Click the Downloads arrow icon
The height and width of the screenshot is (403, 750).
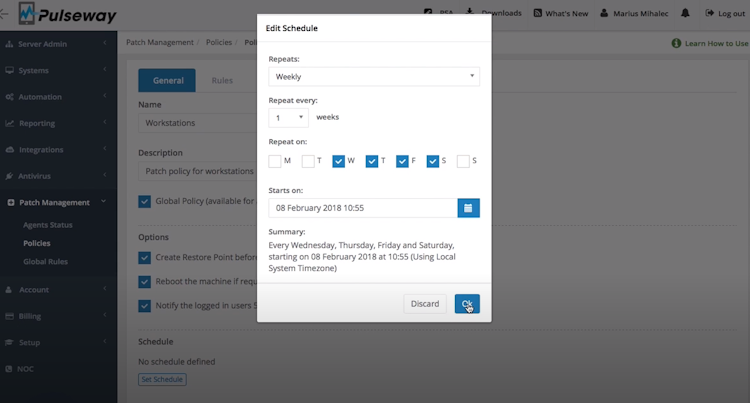tap(470, 11)
